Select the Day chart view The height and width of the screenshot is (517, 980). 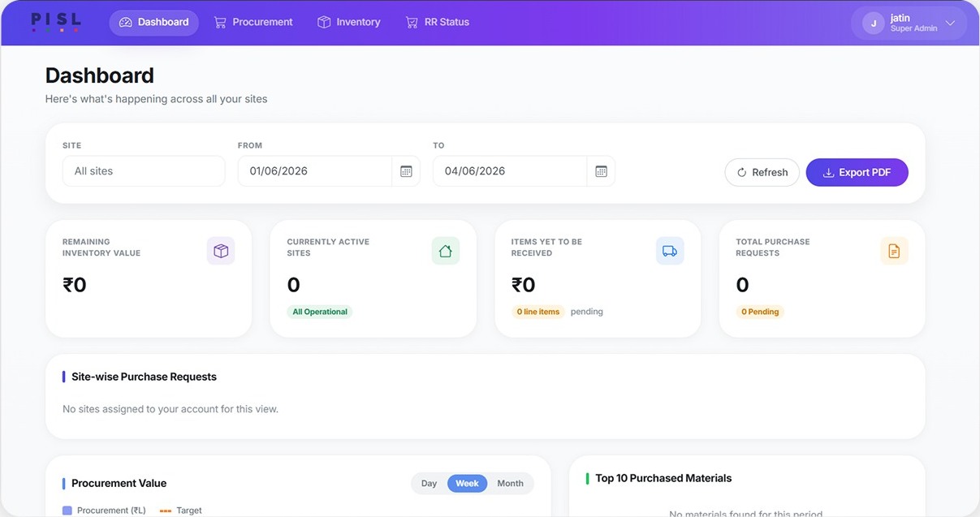click(x=429, y=483)
